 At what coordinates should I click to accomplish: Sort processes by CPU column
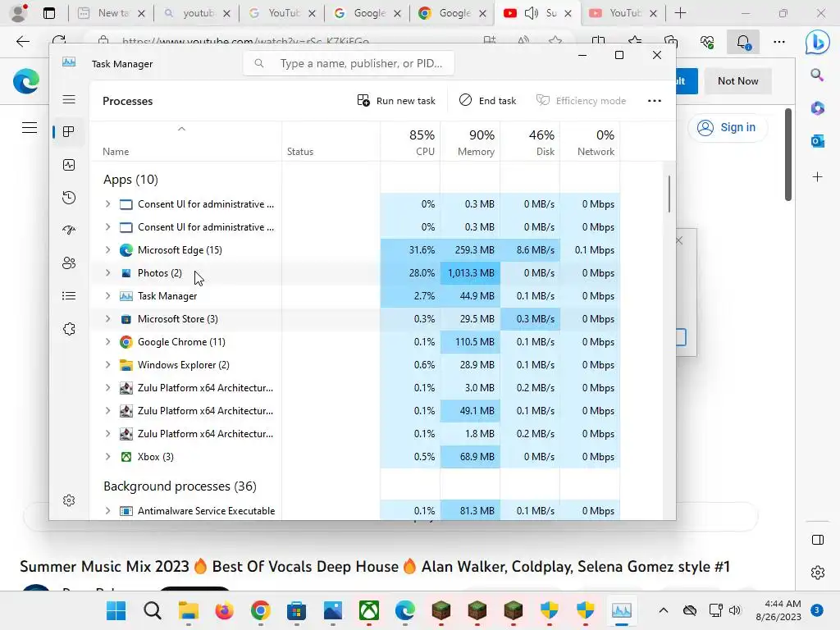coord(411,142)
